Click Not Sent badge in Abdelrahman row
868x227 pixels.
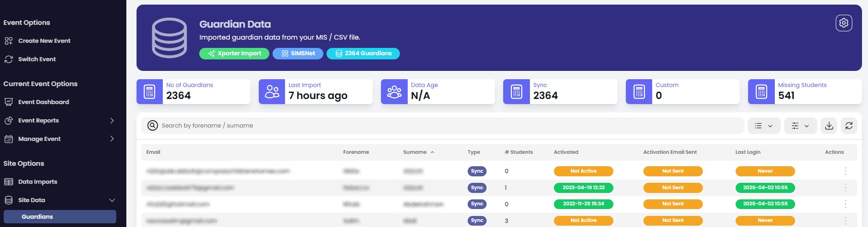tap(673, 204)
